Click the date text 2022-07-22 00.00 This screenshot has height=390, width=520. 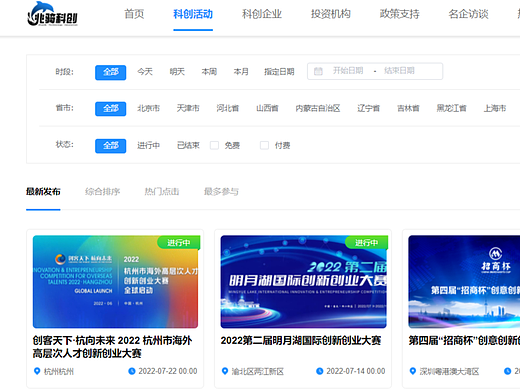click(x=168, y=371)
